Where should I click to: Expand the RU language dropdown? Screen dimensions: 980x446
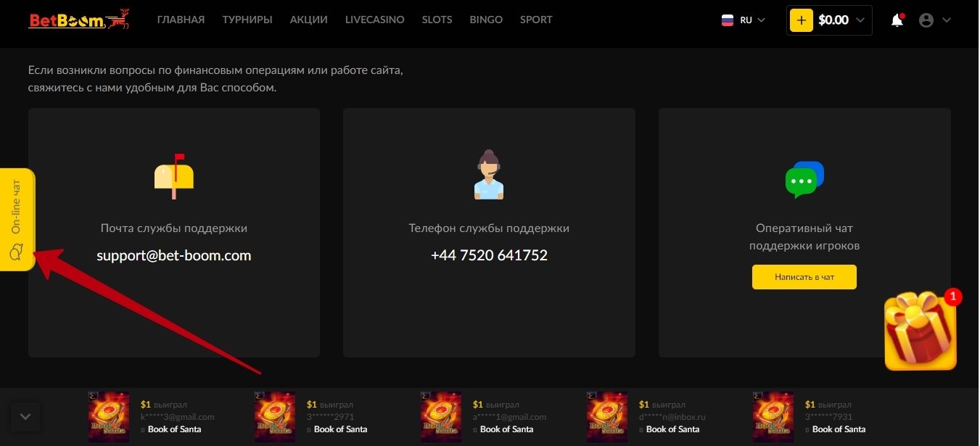[x=744, y=20]
